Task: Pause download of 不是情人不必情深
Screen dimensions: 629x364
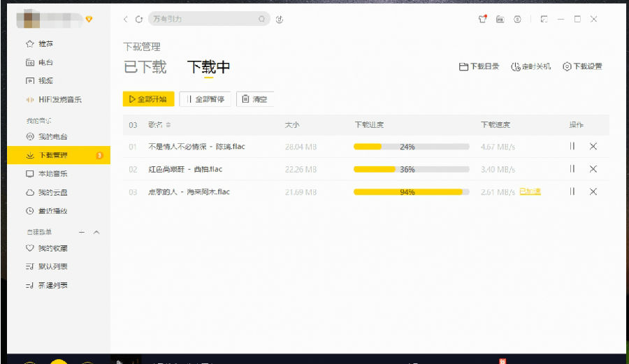Action: coord(572,146)
